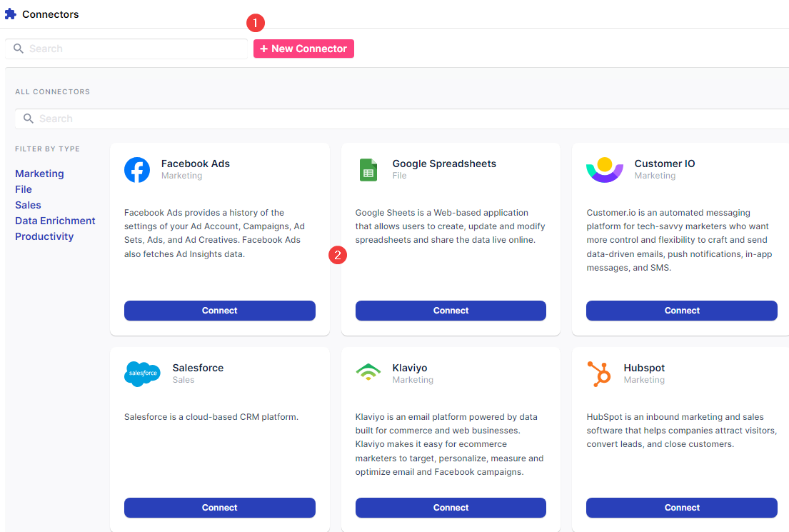
Task: Click the Salesforce cloud logo
Action: (x=142, y=374)
